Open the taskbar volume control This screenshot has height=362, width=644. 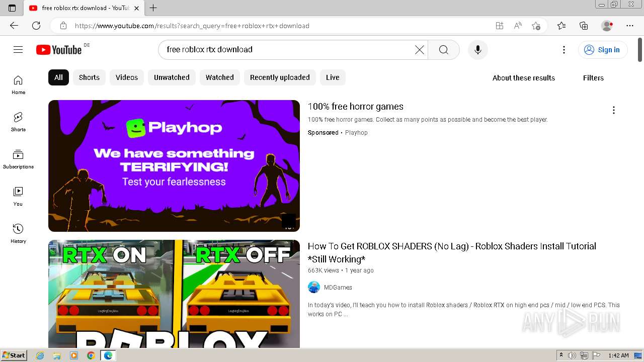point(572,355)
